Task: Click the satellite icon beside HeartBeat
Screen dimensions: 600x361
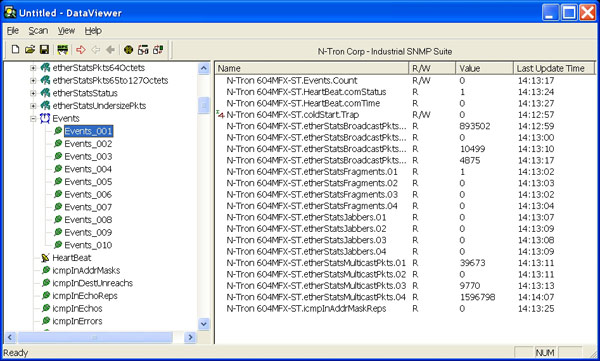Action: (45, 258)
